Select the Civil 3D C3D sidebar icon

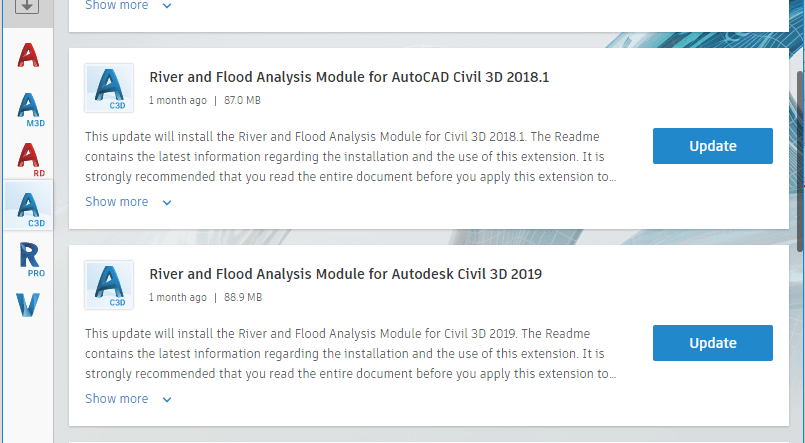28,206
